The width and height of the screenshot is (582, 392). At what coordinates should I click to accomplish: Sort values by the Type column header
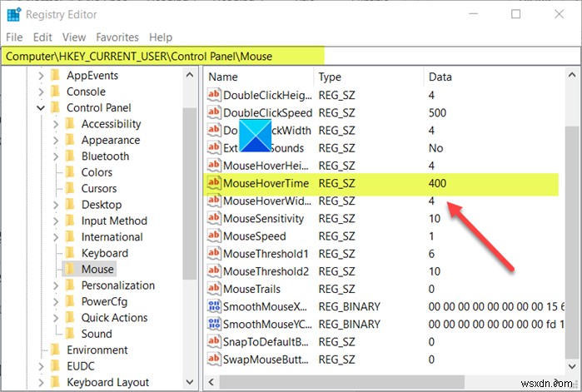click(x=369, y=77)
